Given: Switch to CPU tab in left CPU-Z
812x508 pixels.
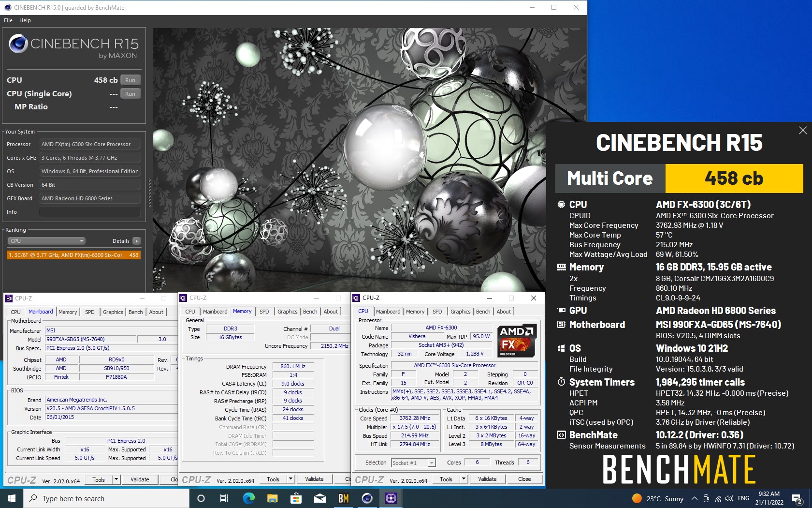Looking at the screenshot, I should [x=15, y=312].
